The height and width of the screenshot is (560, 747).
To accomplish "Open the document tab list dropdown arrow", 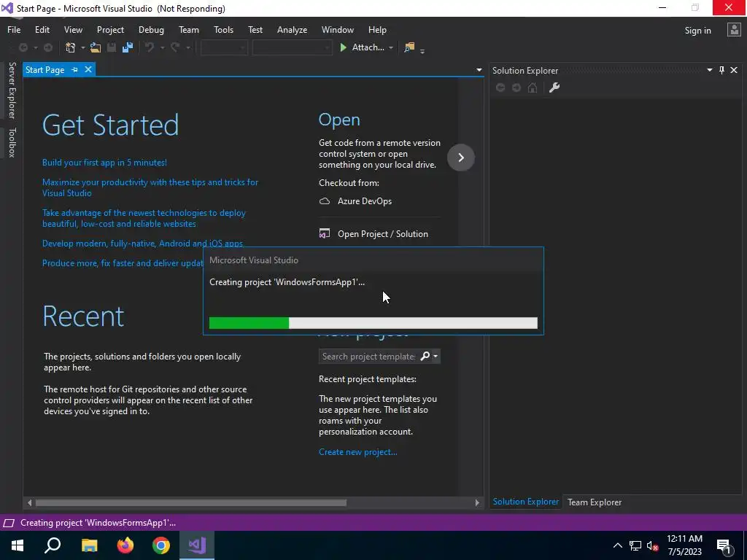I will coord(479,70).
